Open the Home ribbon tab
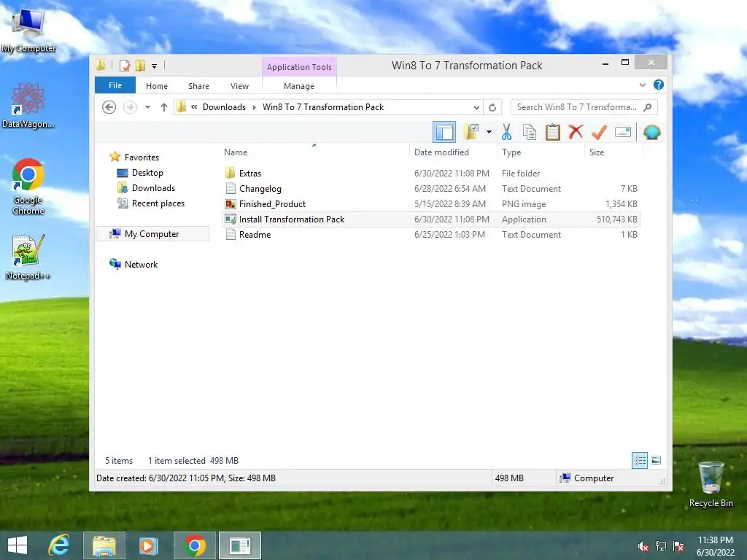The image size is (747, 560). pyautogui.click(x=157, y=86)
